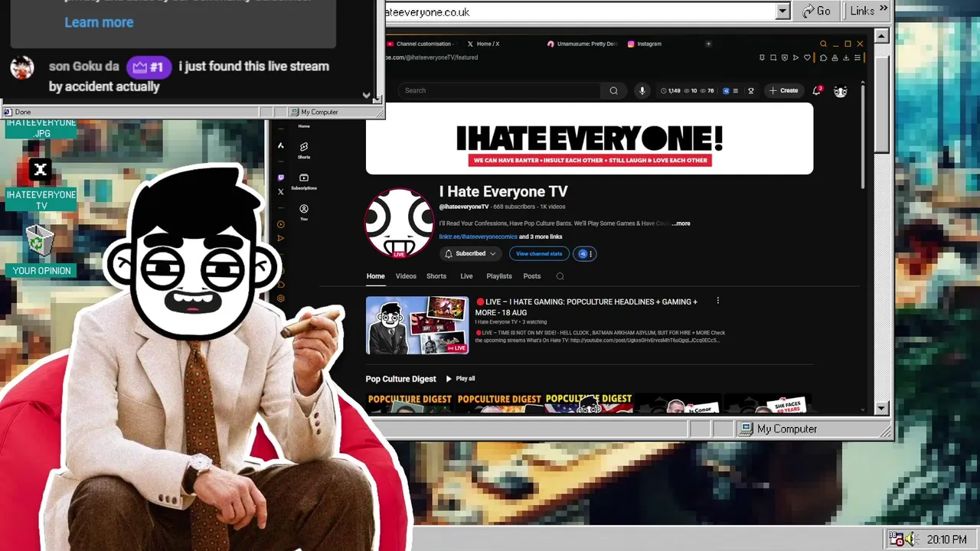Click Learn more link in chat
This screenshot has height=551, width=980.
coord(99,22)
